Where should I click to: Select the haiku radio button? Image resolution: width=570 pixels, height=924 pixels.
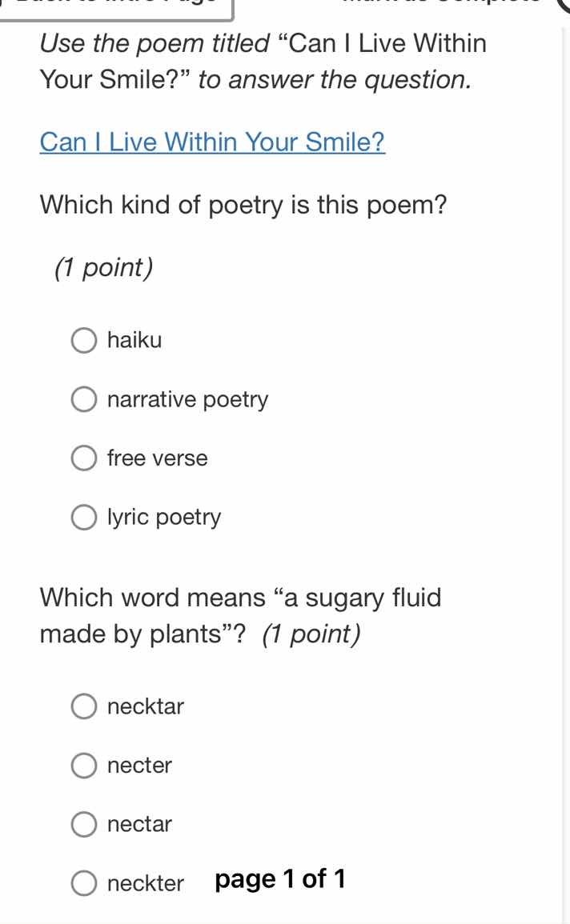pos(84,340)
